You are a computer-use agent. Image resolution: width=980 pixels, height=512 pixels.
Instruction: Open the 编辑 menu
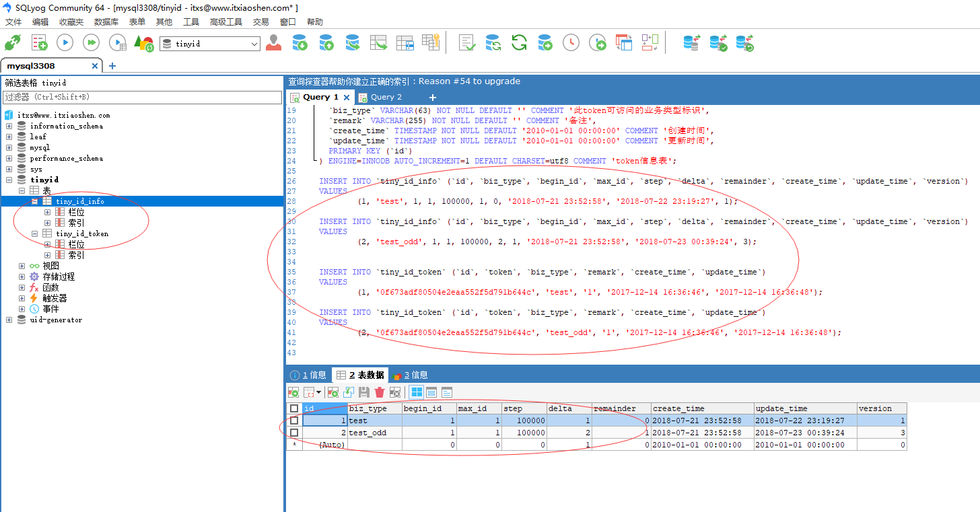(40, 22)
